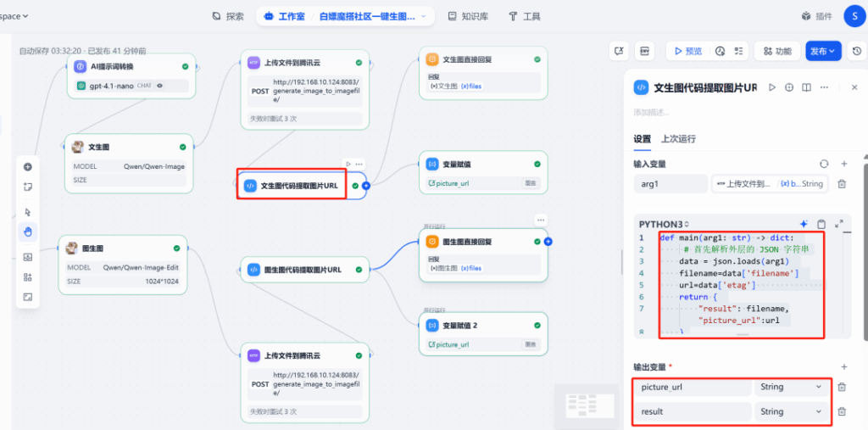868x430 pixels.
Task: Click the 预览 preview button
Action: coord(687,51)
